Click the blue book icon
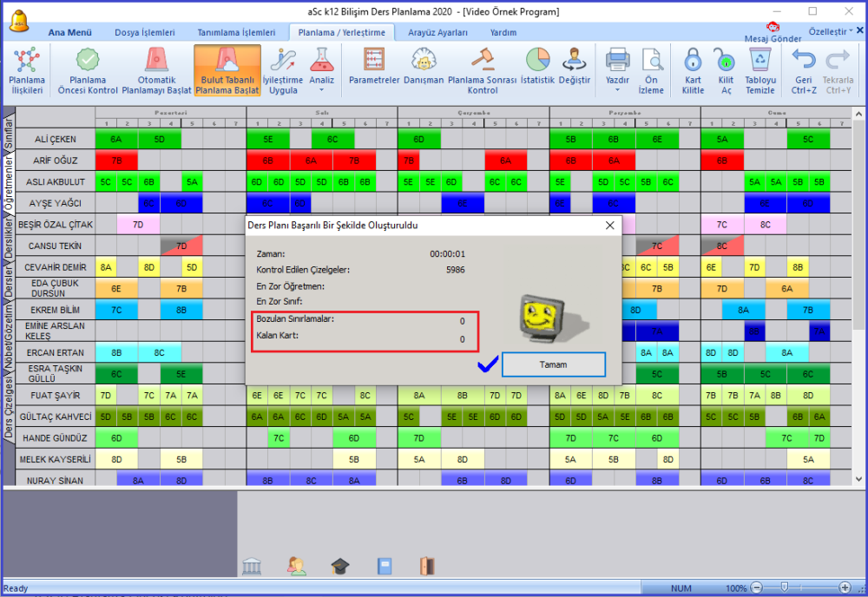 click(385, 566)
